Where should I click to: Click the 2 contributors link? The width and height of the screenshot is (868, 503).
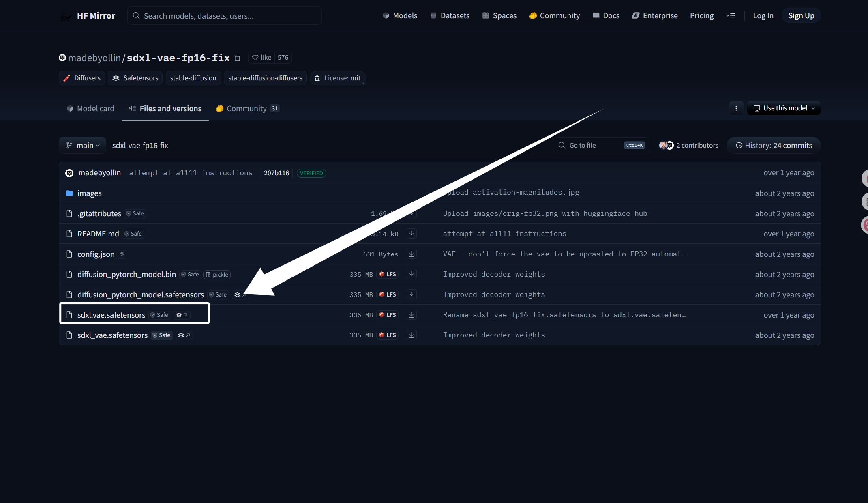pyautogui.click(x=697, y=146)
